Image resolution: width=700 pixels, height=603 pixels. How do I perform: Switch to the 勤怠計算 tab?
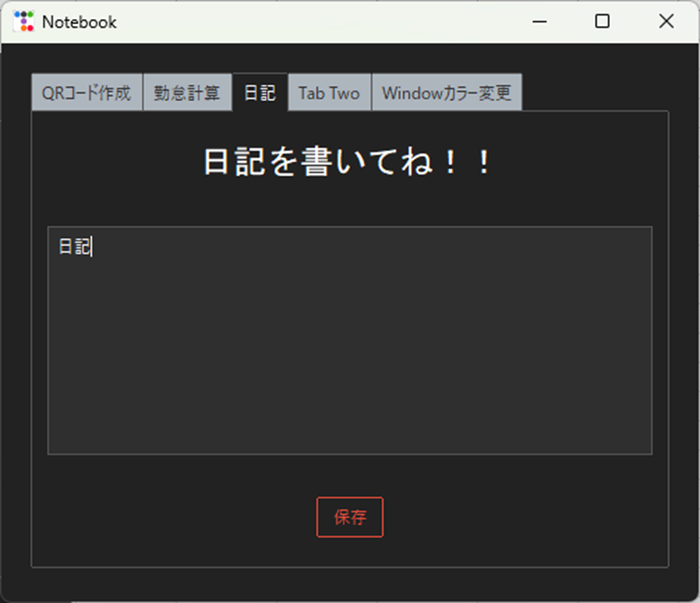coord(187,93)
